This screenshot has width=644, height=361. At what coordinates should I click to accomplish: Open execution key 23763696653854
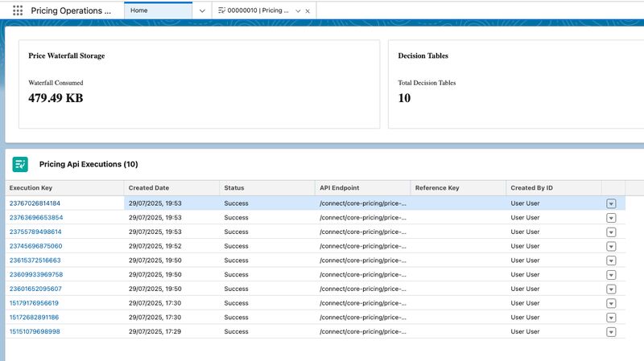pyautogui.click(x=35, y=218)
